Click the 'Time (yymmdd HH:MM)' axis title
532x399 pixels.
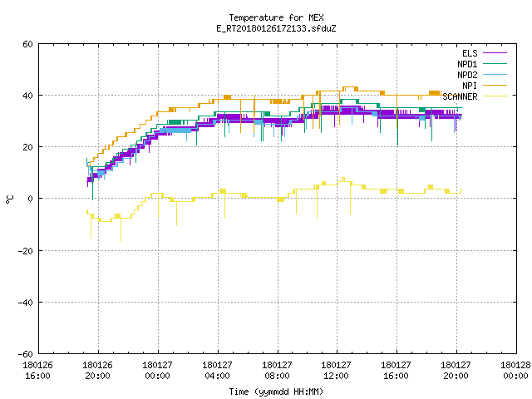click(276, 392)
